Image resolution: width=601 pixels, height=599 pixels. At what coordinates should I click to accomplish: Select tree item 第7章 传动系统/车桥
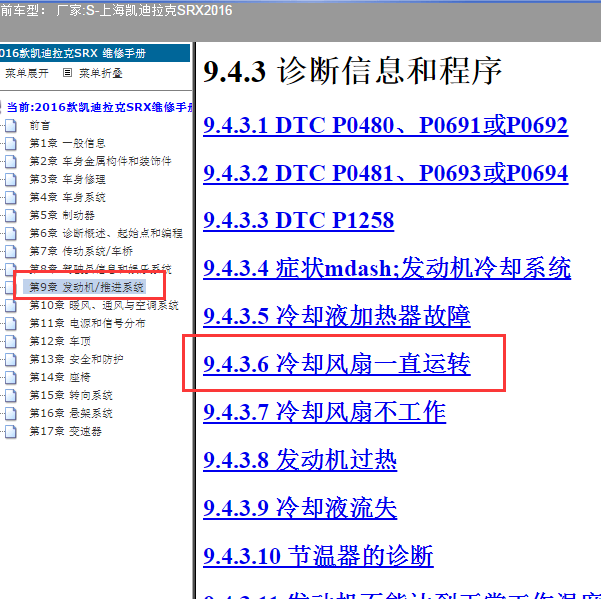pos(81,251)
